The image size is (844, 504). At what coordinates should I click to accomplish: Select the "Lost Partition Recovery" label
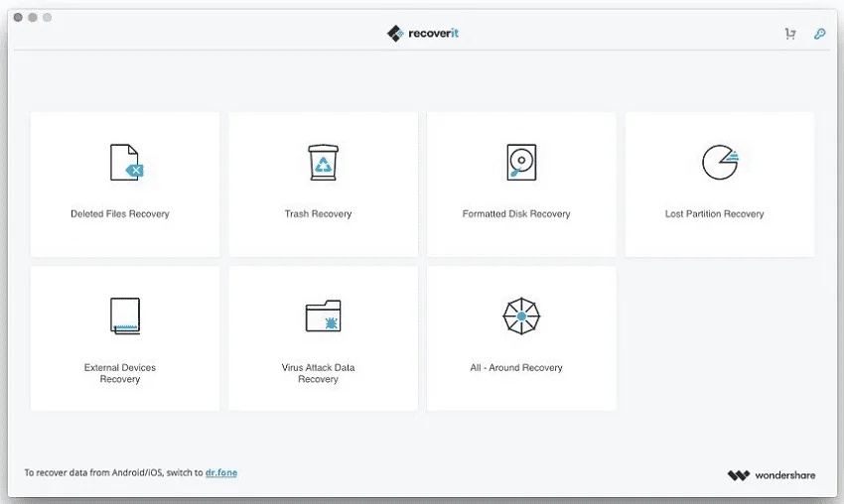coord(714,214)
